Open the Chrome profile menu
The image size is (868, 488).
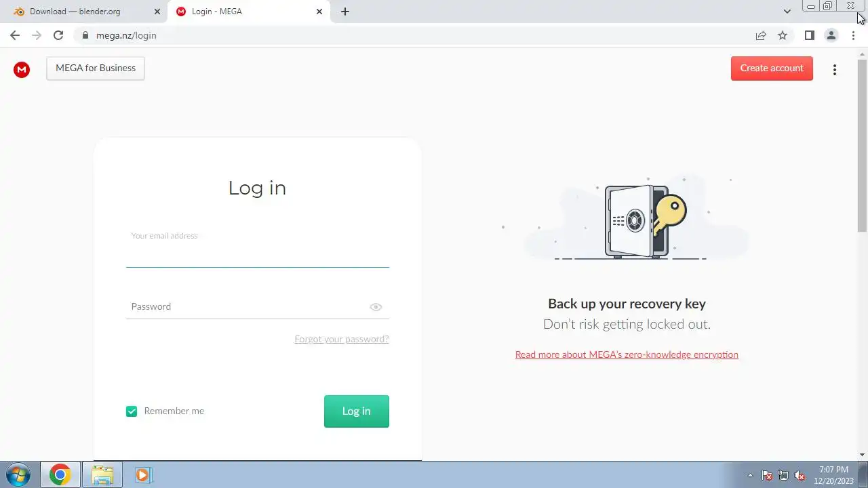831,35
